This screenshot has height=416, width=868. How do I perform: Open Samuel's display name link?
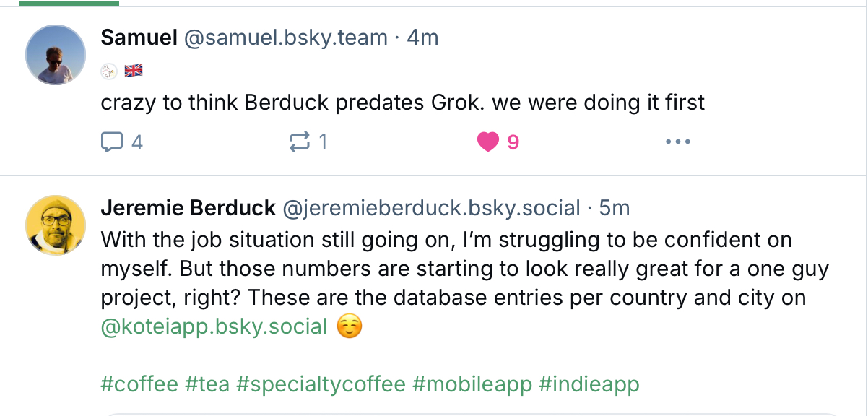[x=139, y=38]
